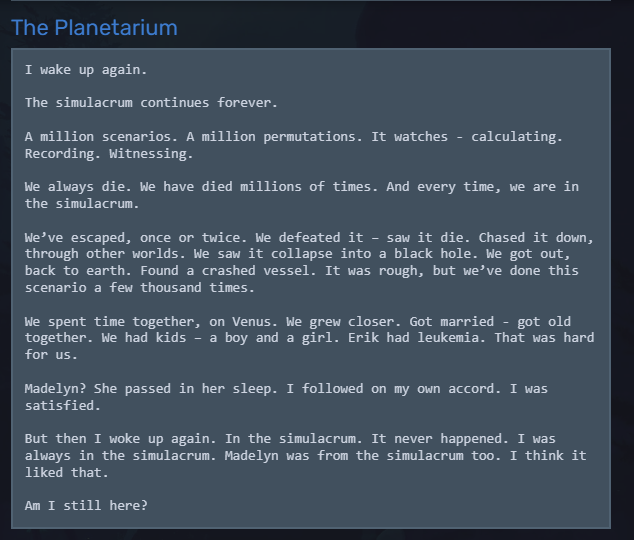The height and width of the screenshot is (540, 634).
Task: Click the "Recording. Witnessing." line
Action: click(110, 154)
